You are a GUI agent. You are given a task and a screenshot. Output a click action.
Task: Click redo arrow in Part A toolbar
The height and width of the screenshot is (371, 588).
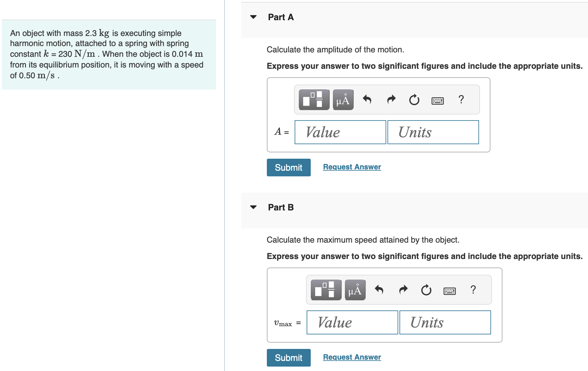coord(391,100)
